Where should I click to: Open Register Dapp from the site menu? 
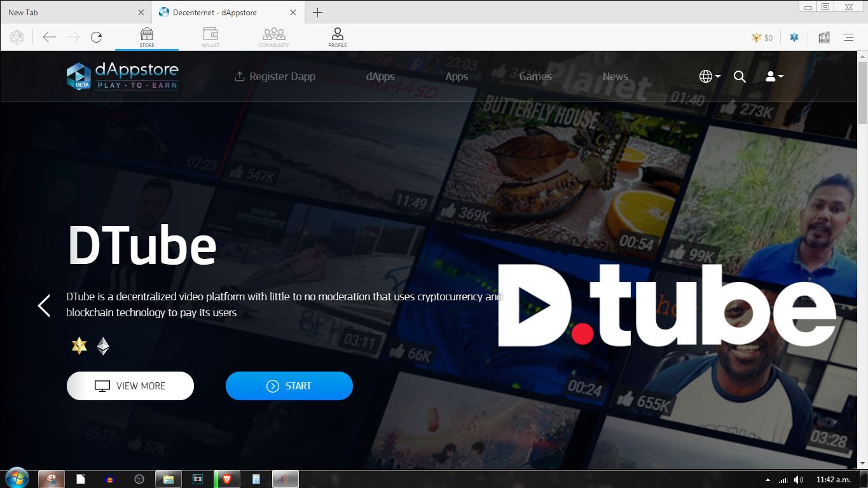click(275, 76)
